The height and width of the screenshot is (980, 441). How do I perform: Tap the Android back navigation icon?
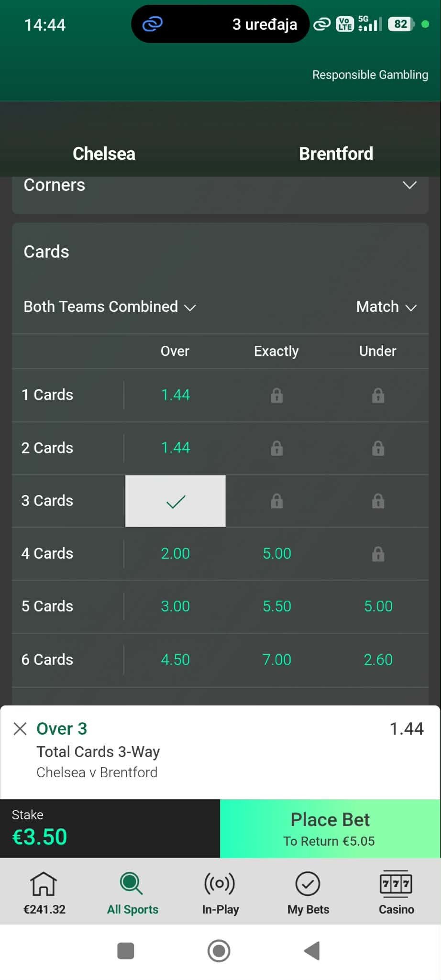tap(312, 951)
